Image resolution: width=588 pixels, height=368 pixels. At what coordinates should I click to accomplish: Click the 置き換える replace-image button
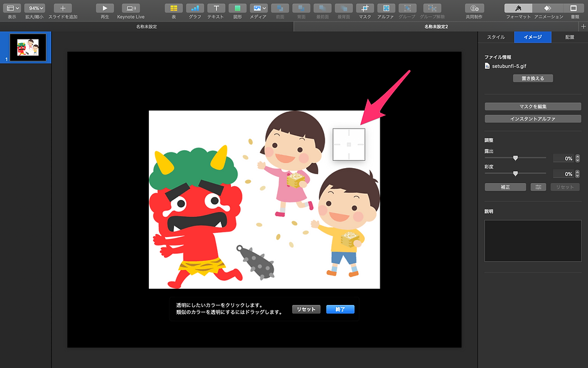point(532,78)
